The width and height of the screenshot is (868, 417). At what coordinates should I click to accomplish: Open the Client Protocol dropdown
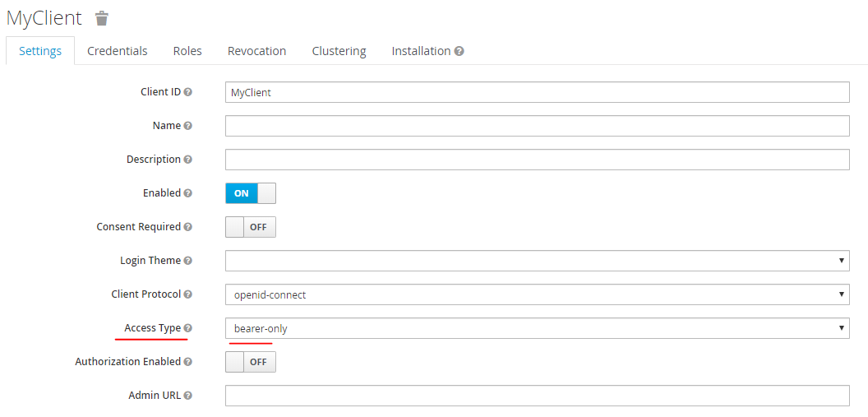tap(537, 294)
